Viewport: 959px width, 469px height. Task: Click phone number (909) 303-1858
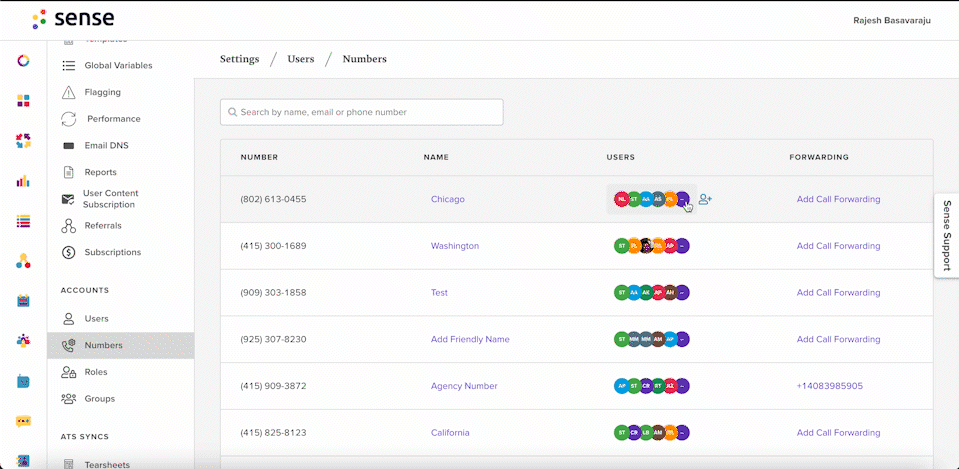point(273,293)
